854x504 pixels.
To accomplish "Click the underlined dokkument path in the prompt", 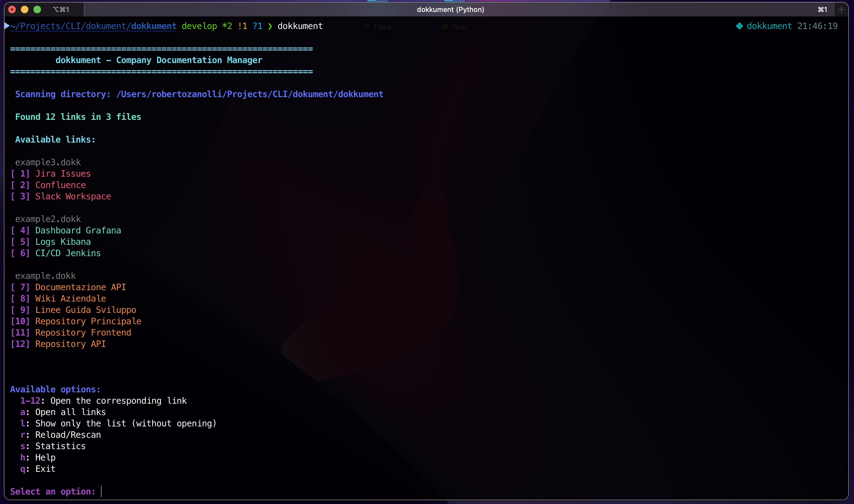I will tap(154, 26).
